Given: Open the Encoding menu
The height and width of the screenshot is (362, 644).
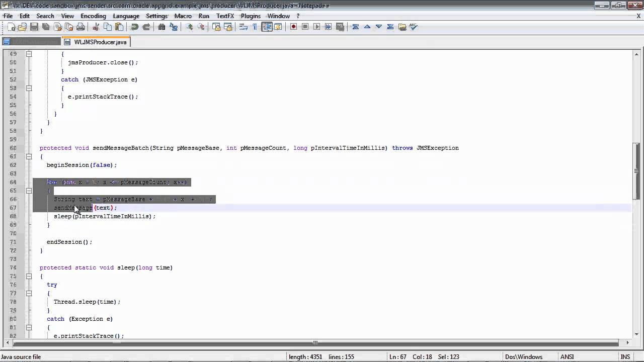Looking at the screenshot, I should click(x=93, y=16).
